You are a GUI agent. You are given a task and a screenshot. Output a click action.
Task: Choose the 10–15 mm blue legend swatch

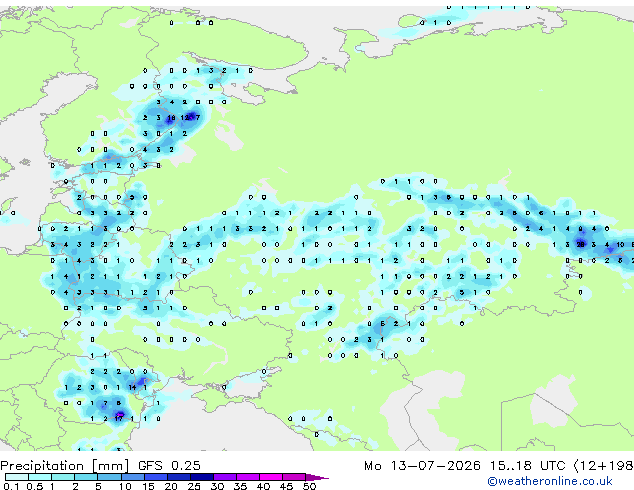pyautogui.click(x=133, y=477)
